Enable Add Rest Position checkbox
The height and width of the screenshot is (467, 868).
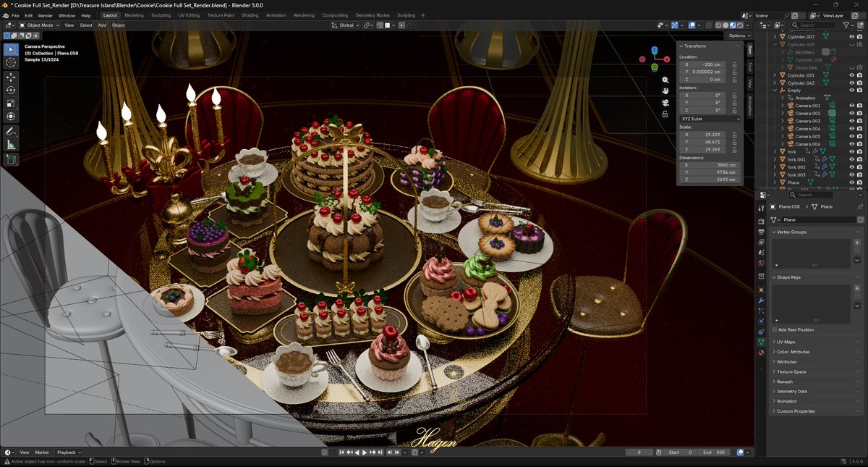(x=775, y=329)
